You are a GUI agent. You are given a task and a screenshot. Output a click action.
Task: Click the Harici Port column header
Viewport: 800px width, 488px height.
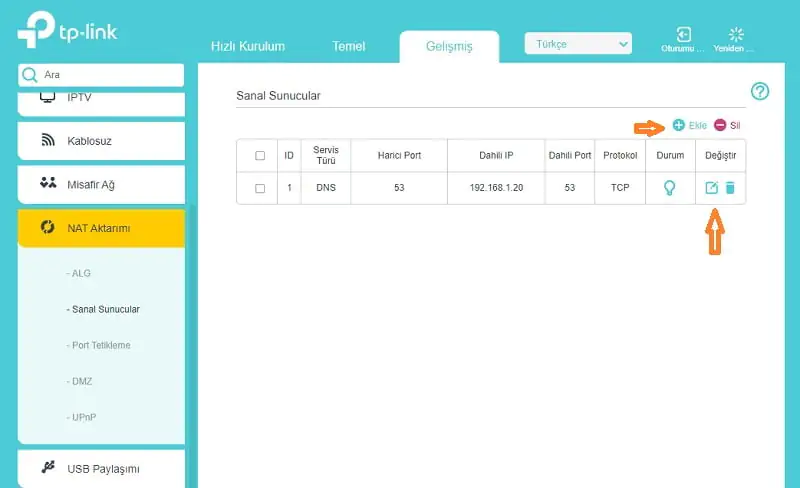coord(399,156)
